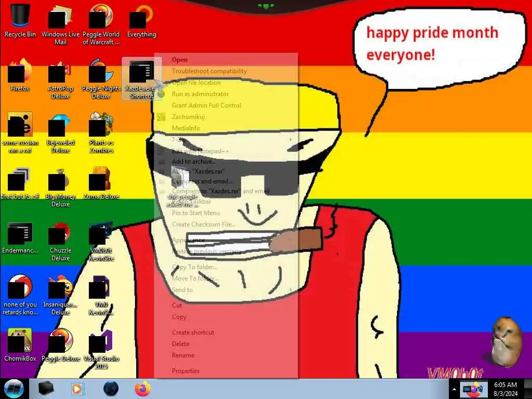
Task: Choose Grant Admin Full Control
Action: click(226, 105)
